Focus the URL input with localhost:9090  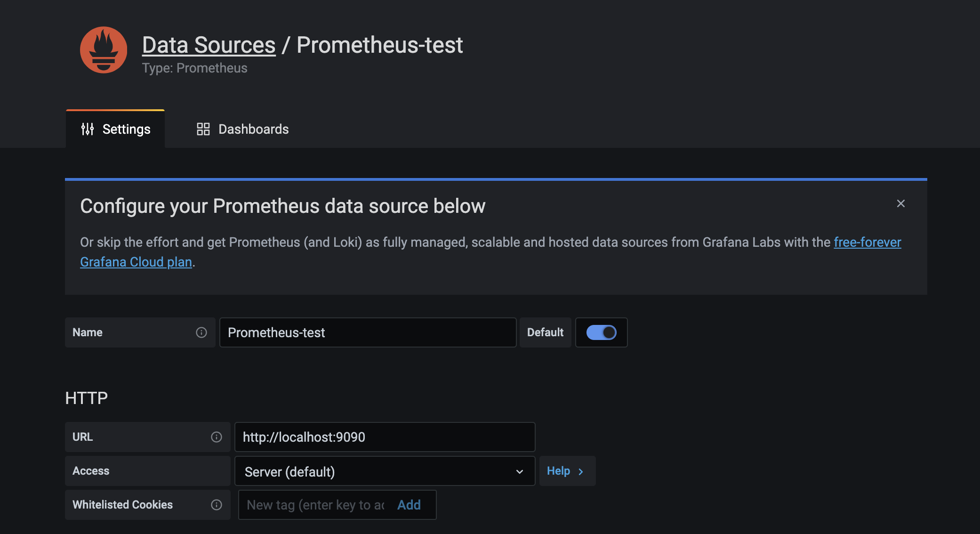(385, 437)
